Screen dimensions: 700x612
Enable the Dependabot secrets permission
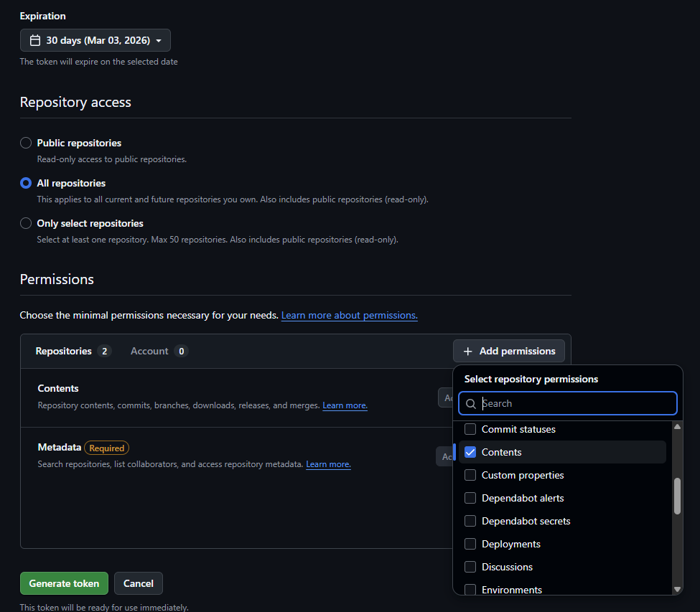point(470,521)
